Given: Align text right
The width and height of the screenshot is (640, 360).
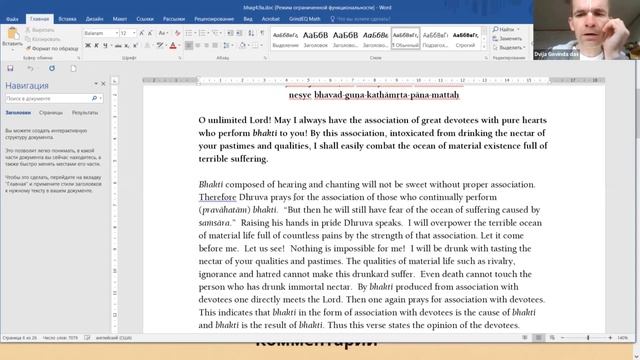Looking at the screenshot, I should (x=207, y=45).
